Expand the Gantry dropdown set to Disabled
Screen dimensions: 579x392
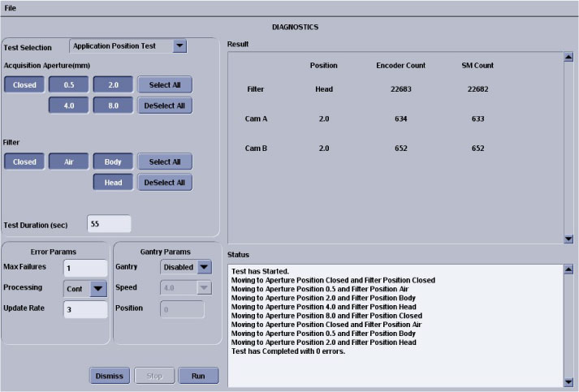(x=204, y=266)
